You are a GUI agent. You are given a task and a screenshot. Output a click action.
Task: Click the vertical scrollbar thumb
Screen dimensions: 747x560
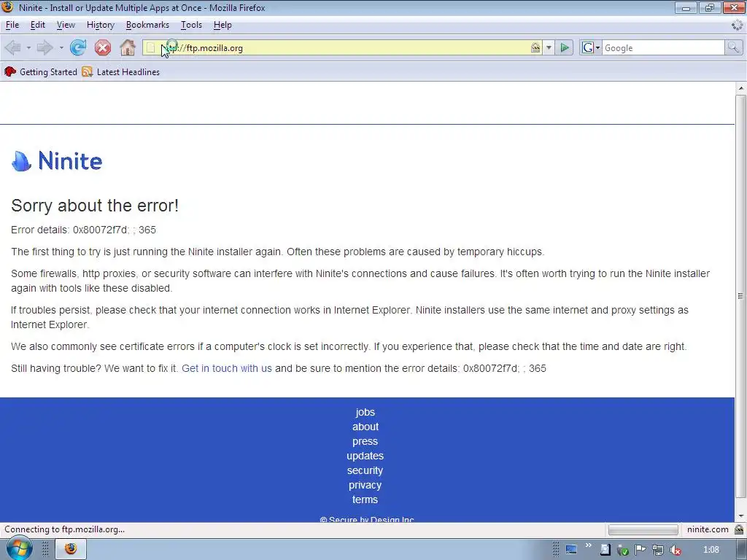coord(740,296)
